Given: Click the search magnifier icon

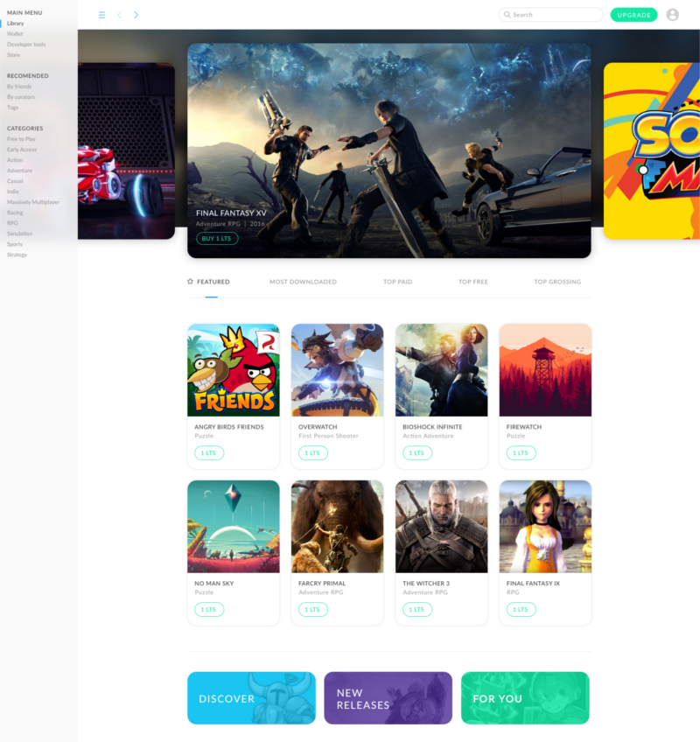Looking at the screenshot, I should (507, 15).
